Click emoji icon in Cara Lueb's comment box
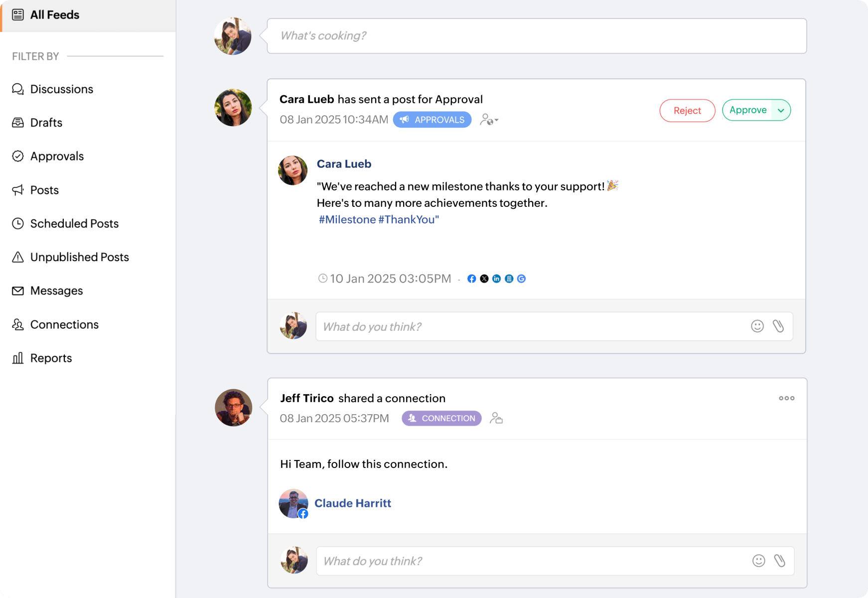 tap(757, 326)
